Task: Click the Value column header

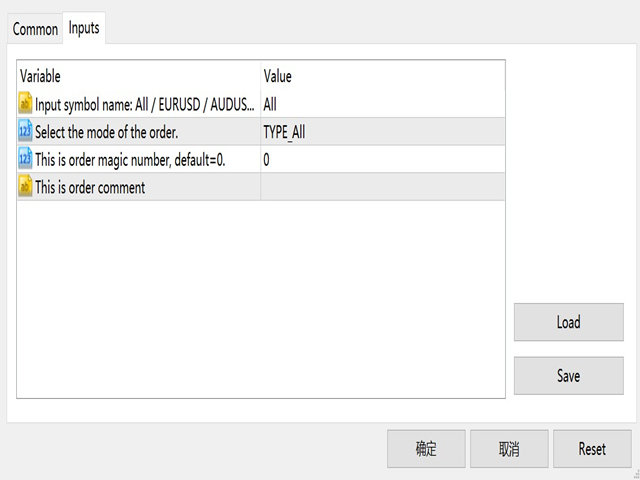Action: [x=382, y=76]
